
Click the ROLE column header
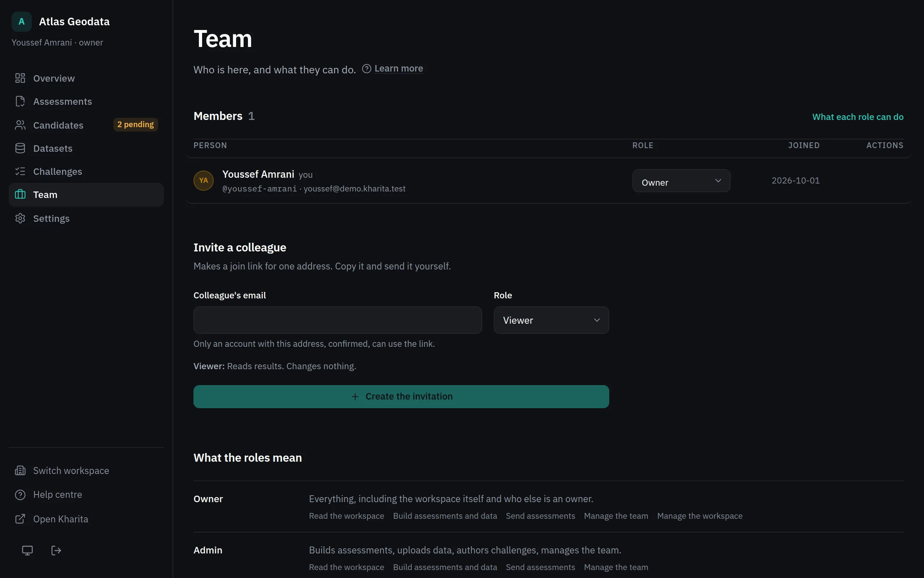tap(642, 145)
